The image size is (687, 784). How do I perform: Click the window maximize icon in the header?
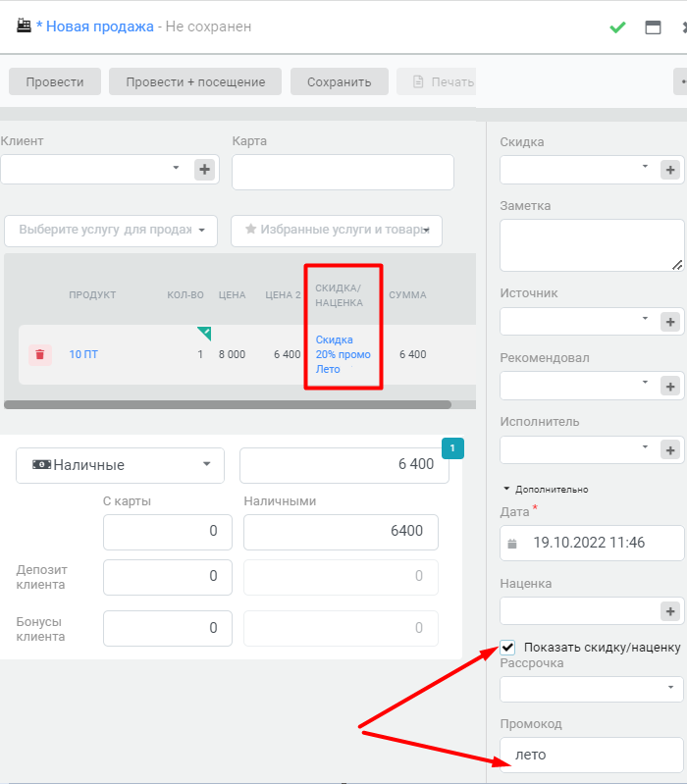click(653, 27)
